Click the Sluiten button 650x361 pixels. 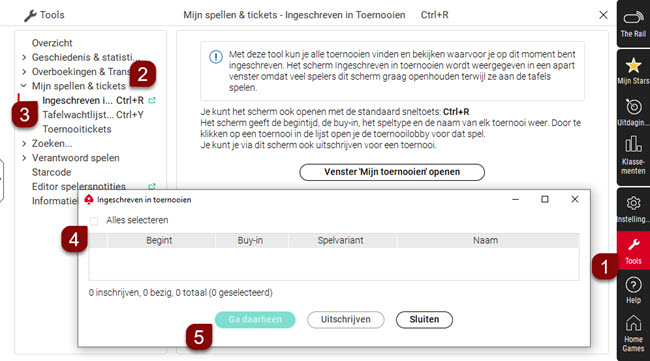click(x=424, y=320)
